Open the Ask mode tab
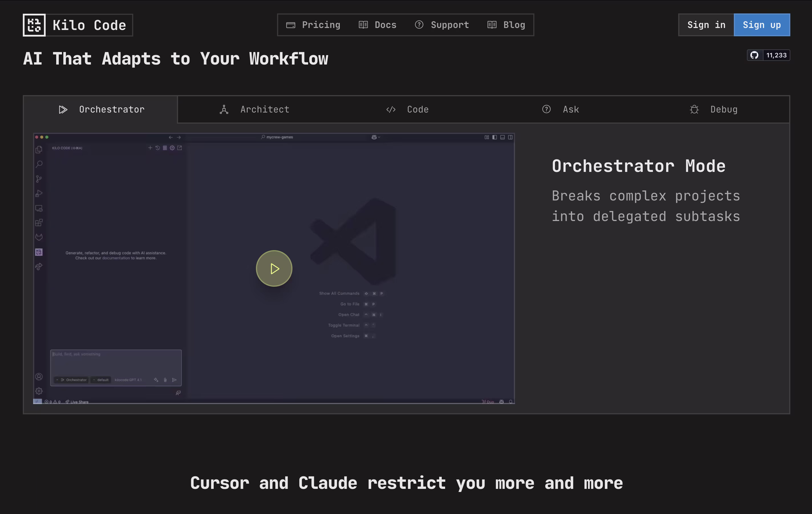This screenshot has height=514, width=812. (x=560, y=109)
